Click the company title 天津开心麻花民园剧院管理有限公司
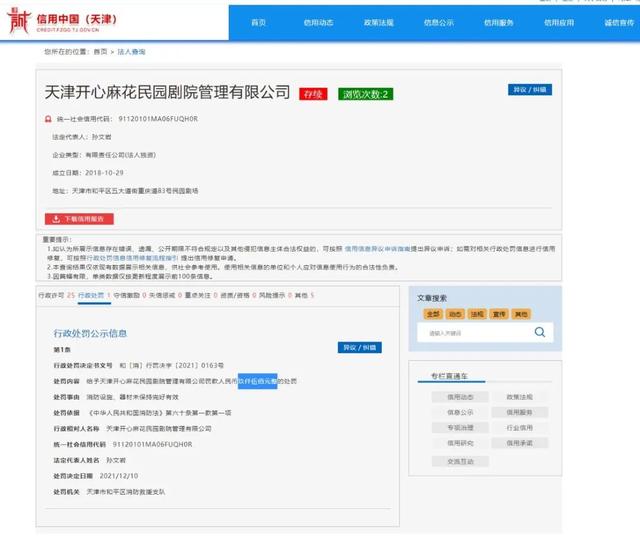Screen dimensions: 640x539 tap(167, 92)
